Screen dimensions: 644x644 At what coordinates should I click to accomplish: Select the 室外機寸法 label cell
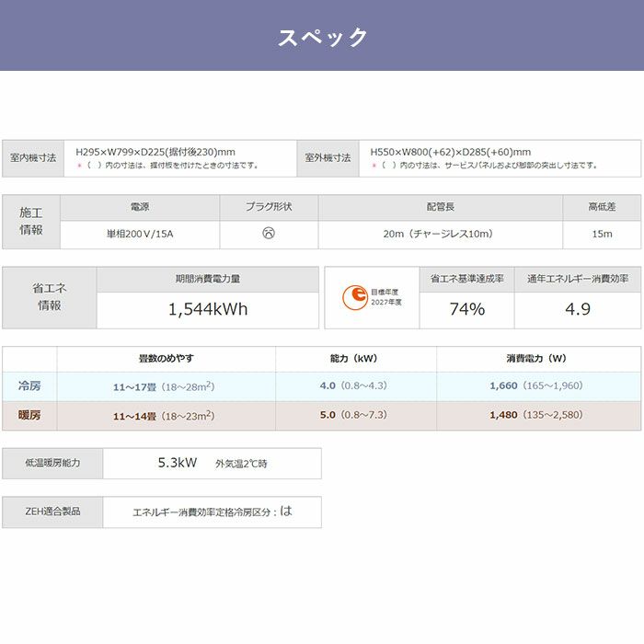(x=328, y=158)
